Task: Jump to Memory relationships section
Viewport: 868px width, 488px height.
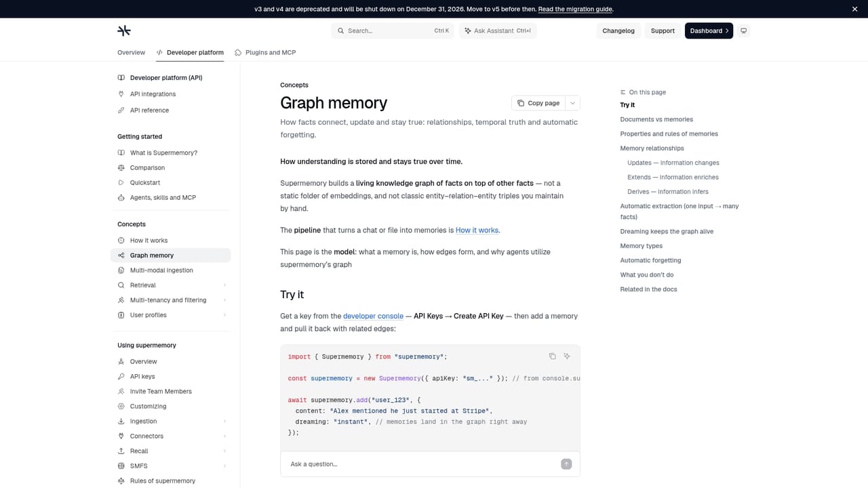Action: tap(652, 148)
